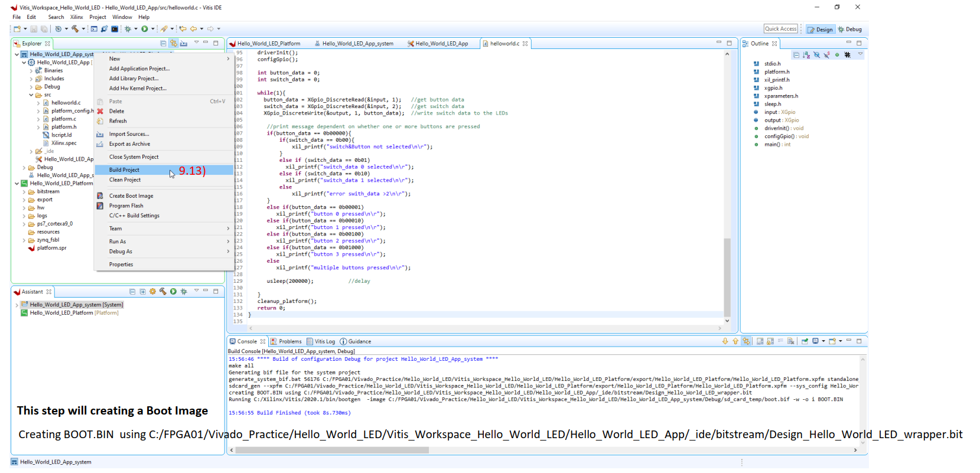980x473 pixels.
Task: Toggle green dot filter in Outline toolbar
Action: pyautogui.click(x=837, y=55)
